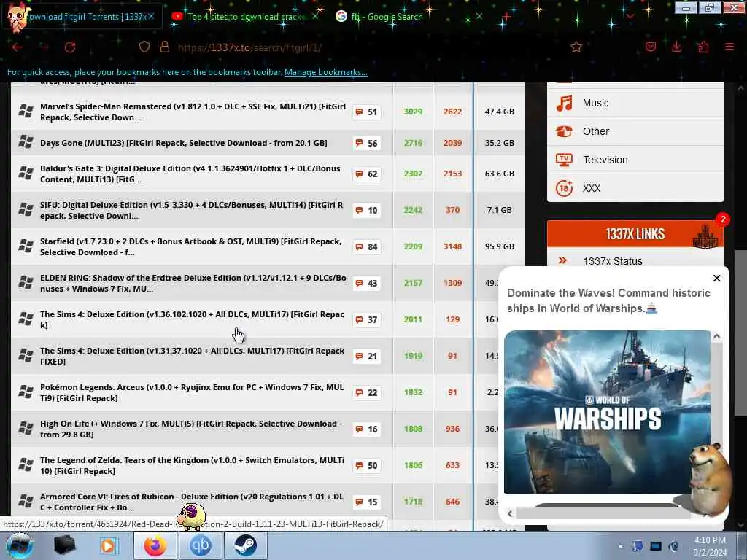Click the Music category icon
The height and width of the screenshot is (560, 747).
(x=565, y=103)
